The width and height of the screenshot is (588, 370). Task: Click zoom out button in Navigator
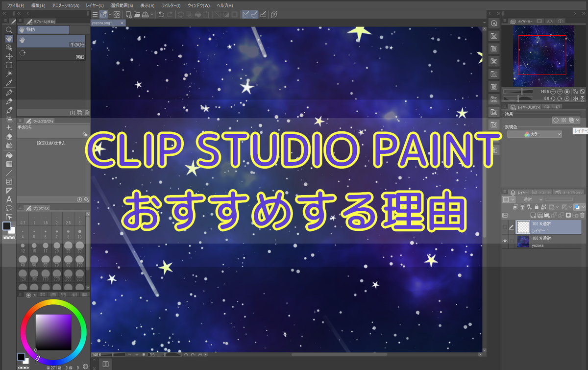[x=553, y=92]
